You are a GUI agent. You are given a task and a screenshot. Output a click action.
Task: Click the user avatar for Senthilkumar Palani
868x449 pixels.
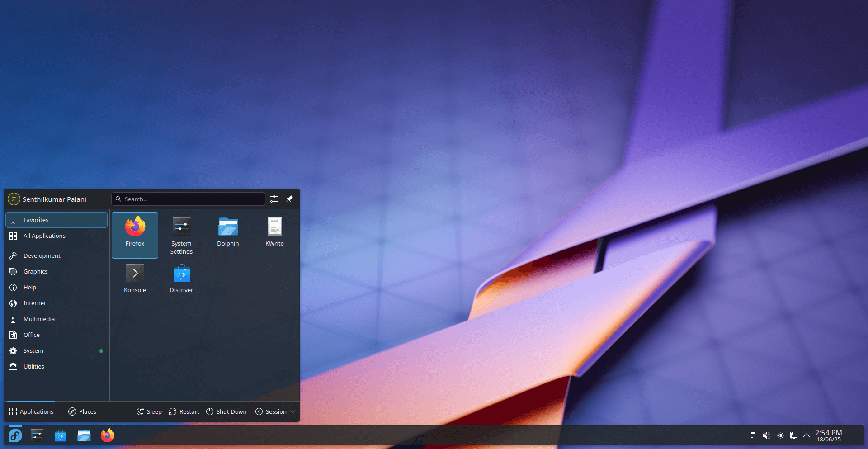(x=14, y=199)
